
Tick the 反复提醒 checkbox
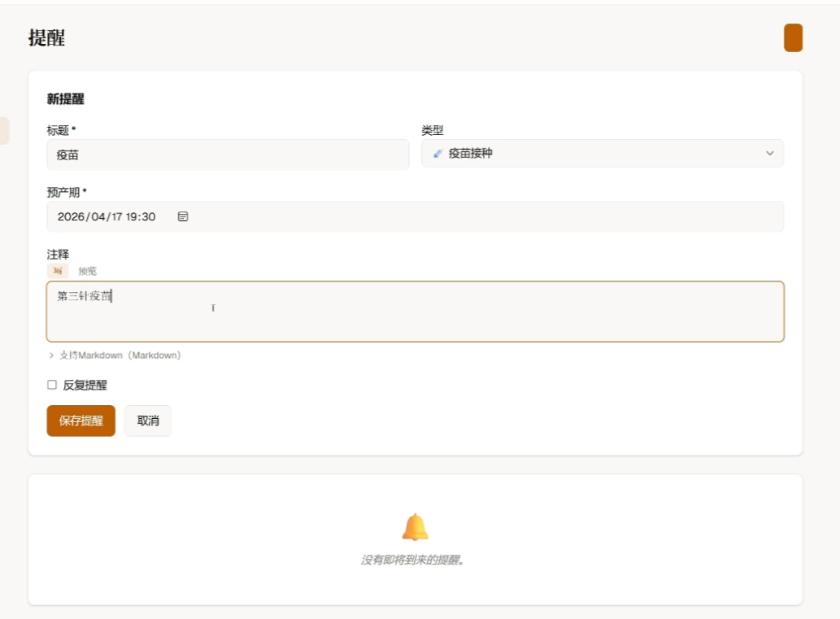[x=52, y=385]
